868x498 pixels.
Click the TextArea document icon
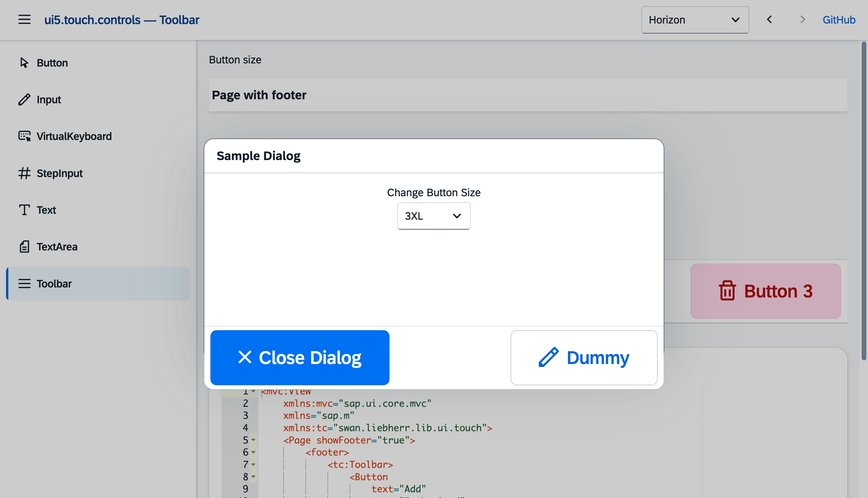tap(24, 247)
